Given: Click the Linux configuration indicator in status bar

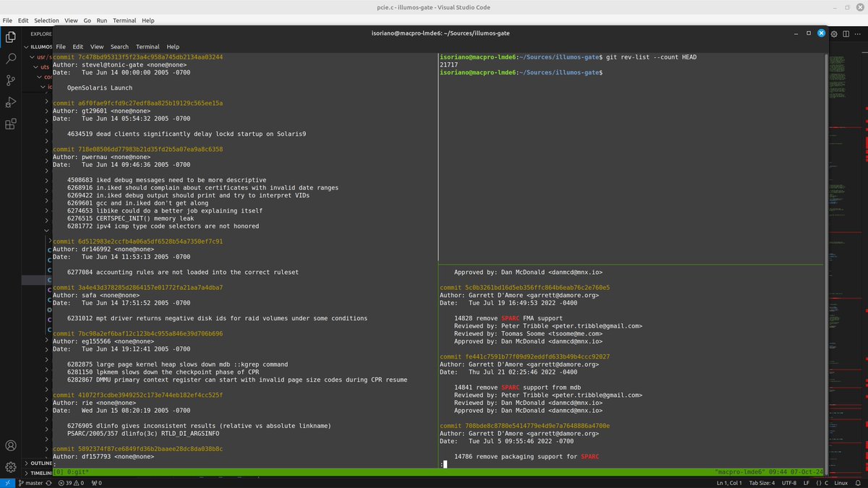Looking at the screenshot, I should click(x=841, y=482).
